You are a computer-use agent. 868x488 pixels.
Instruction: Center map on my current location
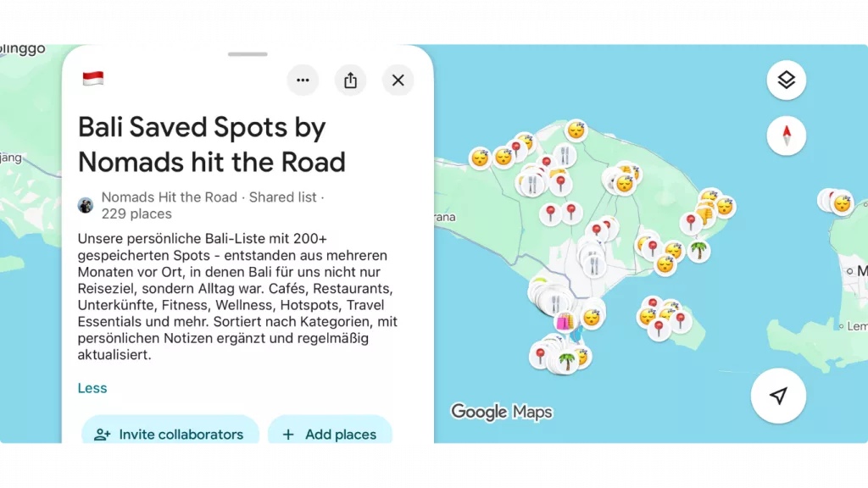click(778, 396)
